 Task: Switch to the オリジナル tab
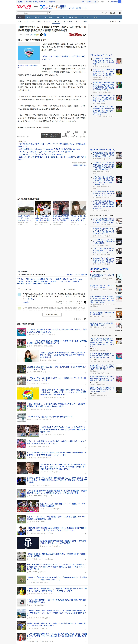click(x=60, y=17)
